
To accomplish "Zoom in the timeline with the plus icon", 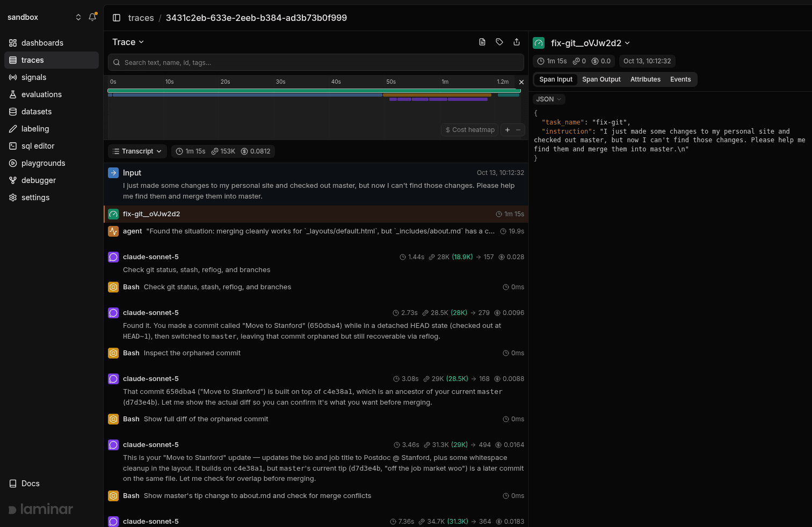I will pos(508,130).
